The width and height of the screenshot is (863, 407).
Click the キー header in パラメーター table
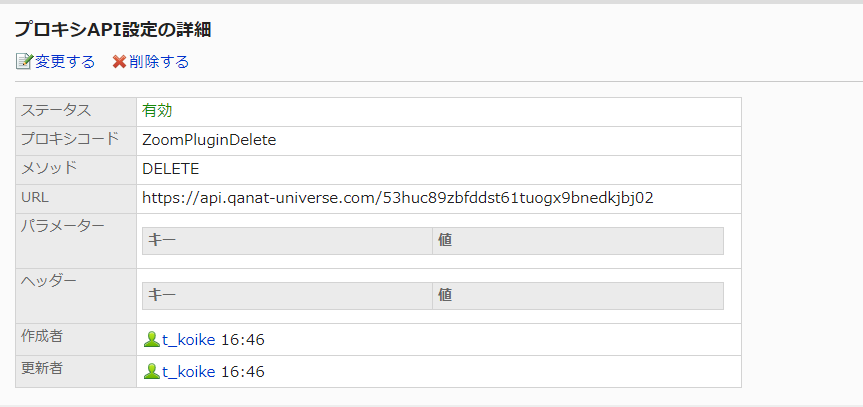pos(162,240)
